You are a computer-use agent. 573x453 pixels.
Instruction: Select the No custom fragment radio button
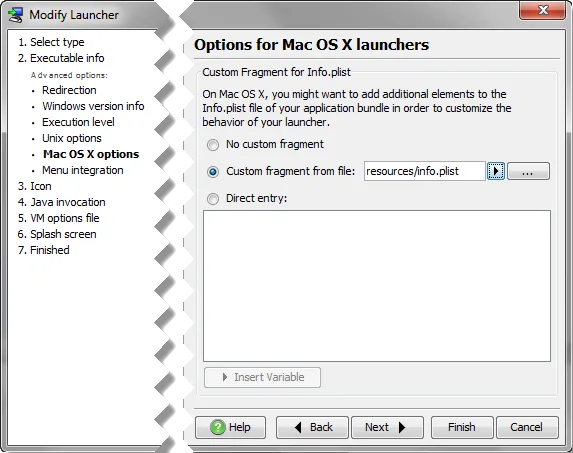click(213, 145)
